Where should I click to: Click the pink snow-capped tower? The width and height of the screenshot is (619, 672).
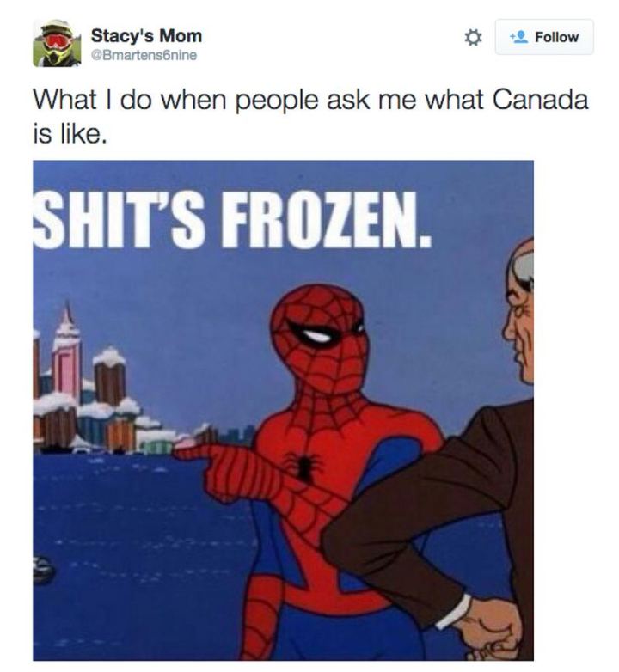[66, 351]
